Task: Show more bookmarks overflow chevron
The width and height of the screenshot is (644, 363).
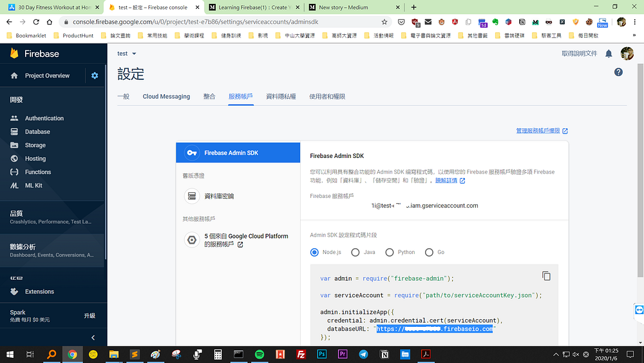Action: [634, 35]
